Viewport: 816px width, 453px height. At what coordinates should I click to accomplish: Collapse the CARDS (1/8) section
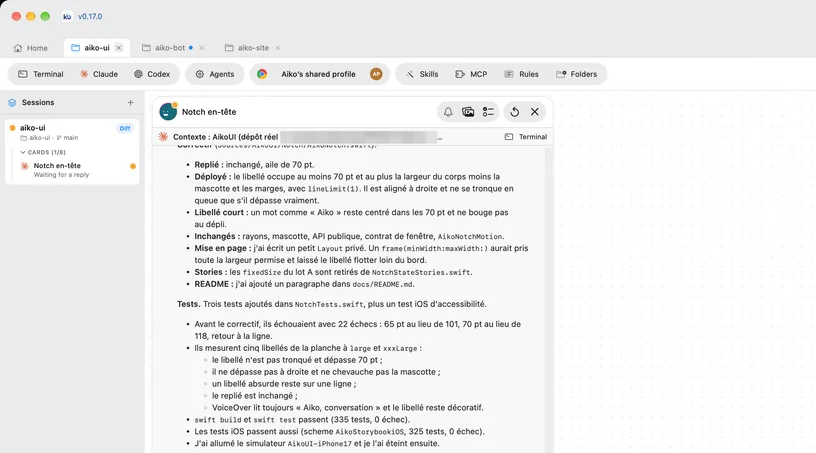(43, 152)
